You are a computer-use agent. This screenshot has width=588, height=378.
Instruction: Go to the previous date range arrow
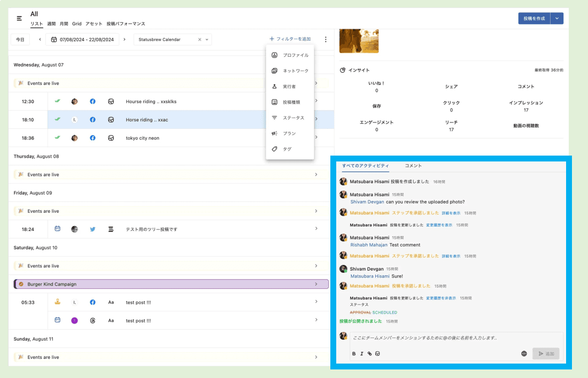(x=40, y=40)
